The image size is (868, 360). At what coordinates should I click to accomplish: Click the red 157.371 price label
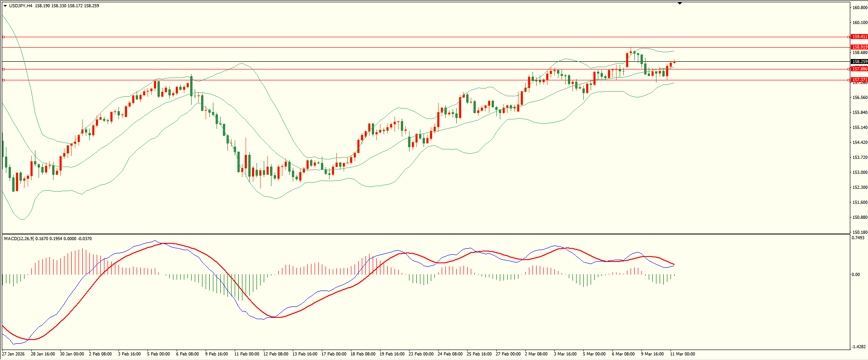[859, 79]
